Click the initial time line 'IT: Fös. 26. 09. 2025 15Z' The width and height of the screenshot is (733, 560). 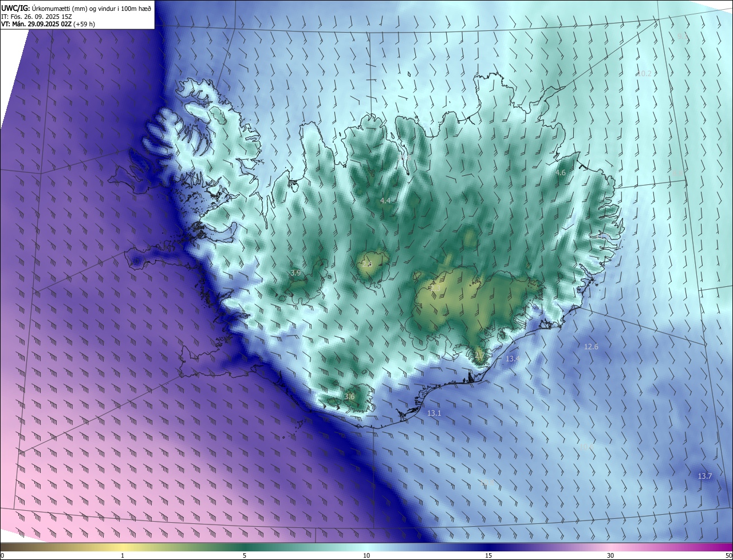pyautogui.click(x=37, y=17)
